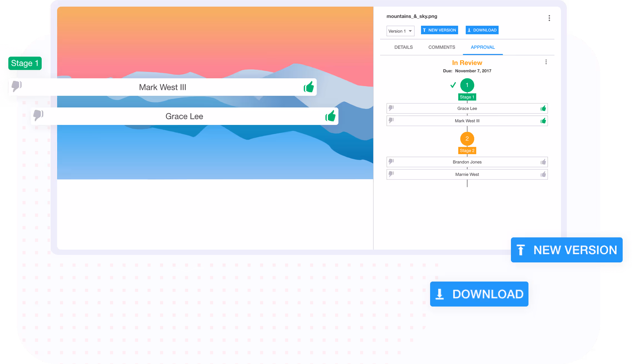Click the orange Stage 2 circle
636x364 pixels.
[467, 139]
